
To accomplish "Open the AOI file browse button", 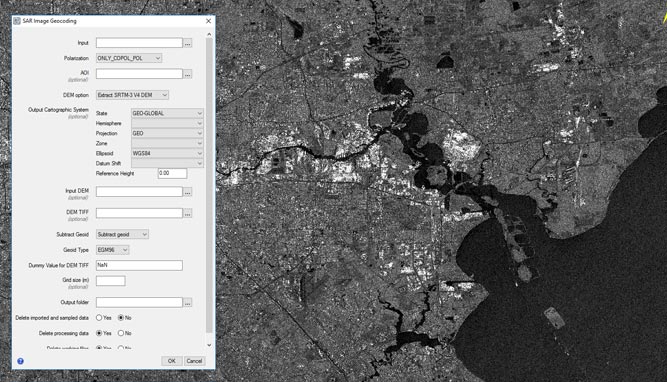I will (x=188, y=74).
